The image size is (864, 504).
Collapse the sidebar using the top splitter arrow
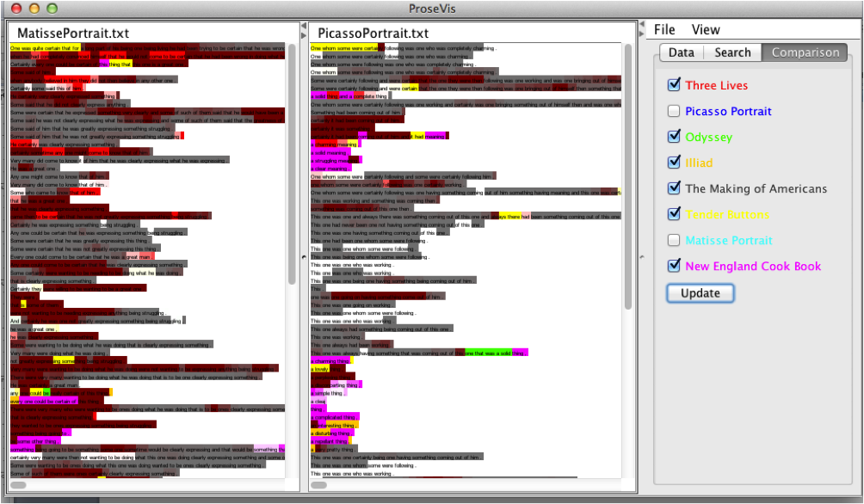[642, 25]
